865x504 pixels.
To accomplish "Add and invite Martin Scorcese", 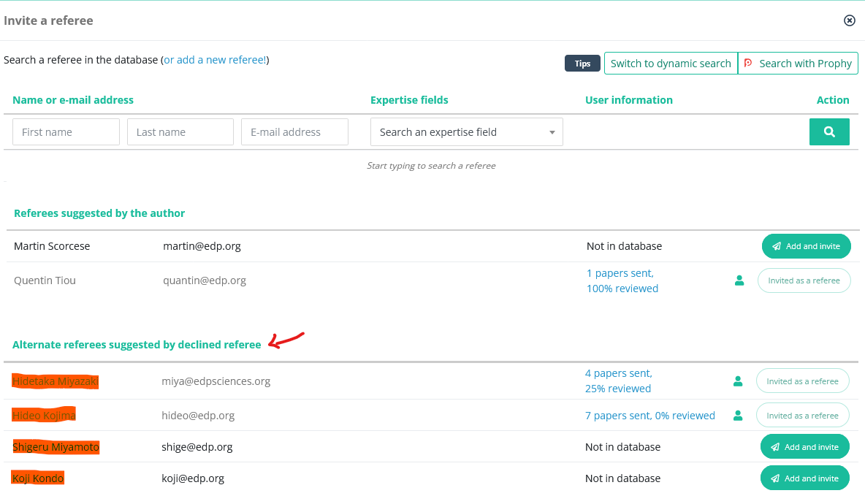I will click(806, 246).
